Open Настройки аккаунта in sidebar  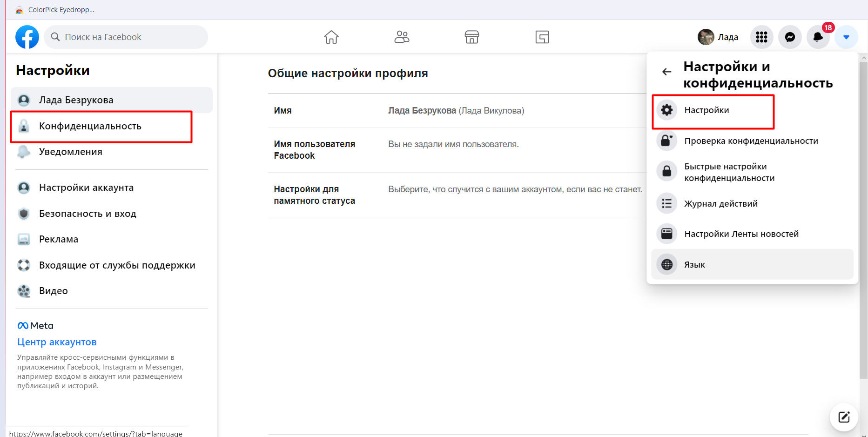(x=112, y=188)
